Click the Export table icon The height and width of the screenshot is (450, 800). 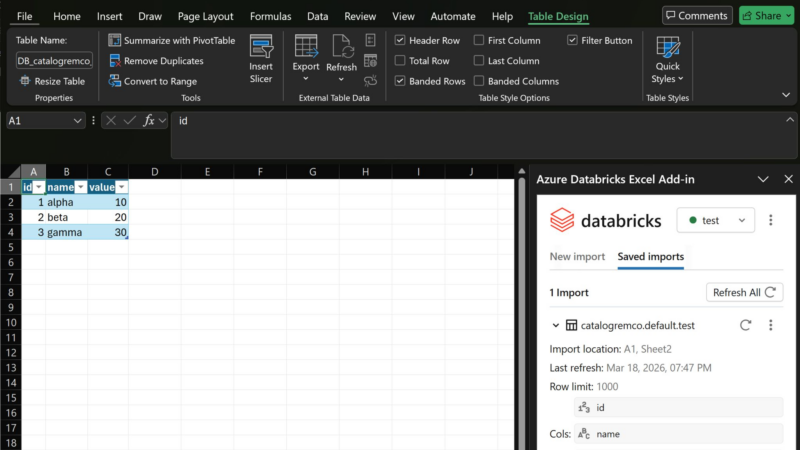[306, 47]
